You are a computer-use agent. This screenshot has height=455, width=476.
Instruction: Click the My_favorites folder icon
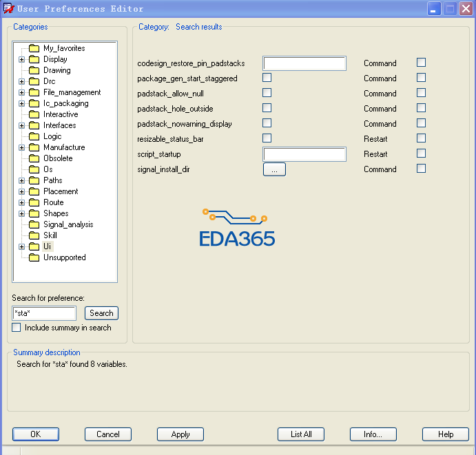(x=34, y=48)
